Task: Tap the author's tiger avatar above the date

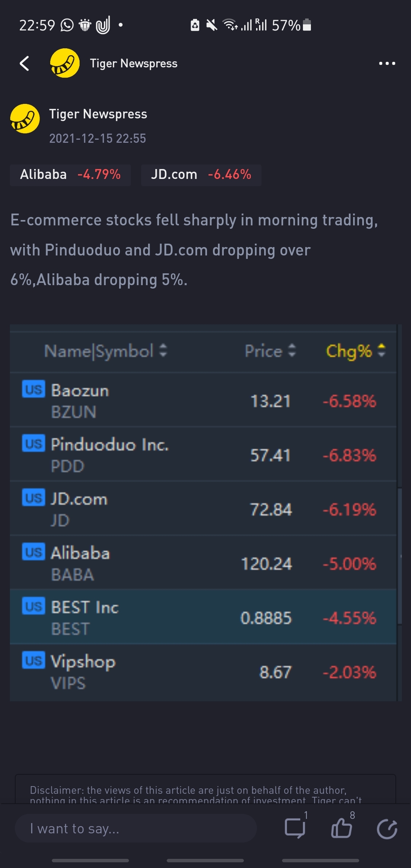Action: [x=25, y=119]
